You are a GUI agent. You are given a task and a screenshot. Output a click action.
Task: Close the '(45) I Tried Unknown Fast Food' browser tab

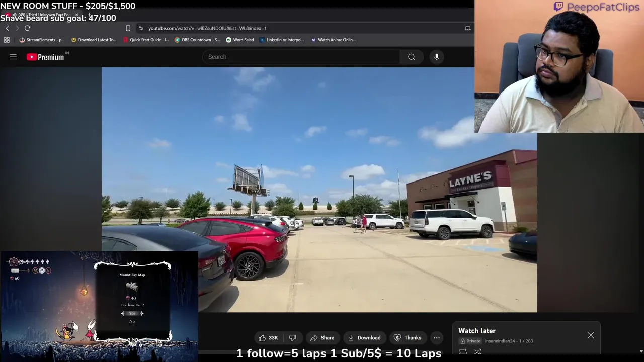(76, 15)
